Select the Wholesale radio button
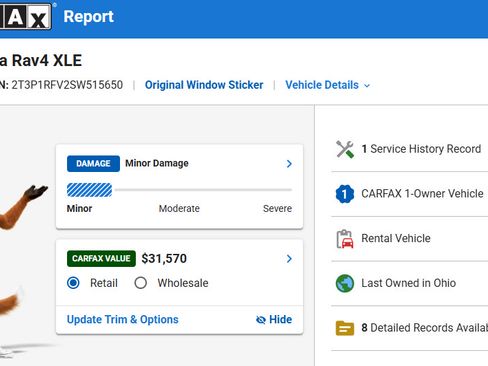Screen dimensions: 488x366 point(141,283)
